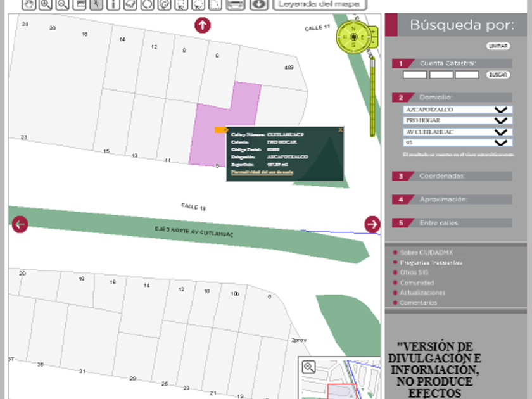Expand section 1 Cuenta Catastral
Screen dimensions: 532x399
click(452, 63)
